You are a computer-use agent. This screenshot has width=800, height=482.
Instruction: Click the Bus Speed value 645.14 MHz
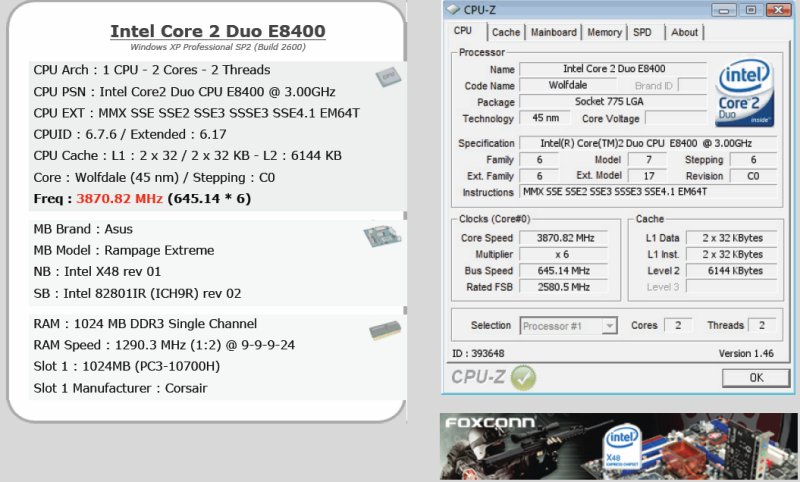pos(564,270)
